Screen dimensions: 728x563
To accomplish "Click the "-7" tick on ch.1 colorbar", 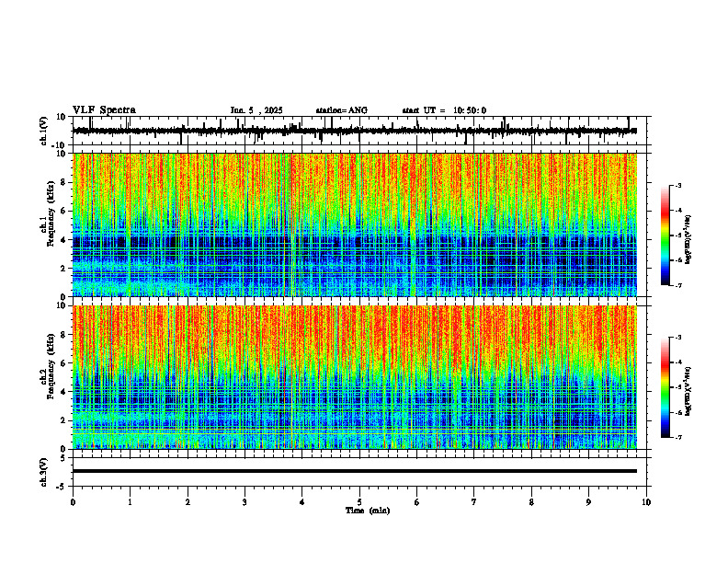I will (678, 285).
